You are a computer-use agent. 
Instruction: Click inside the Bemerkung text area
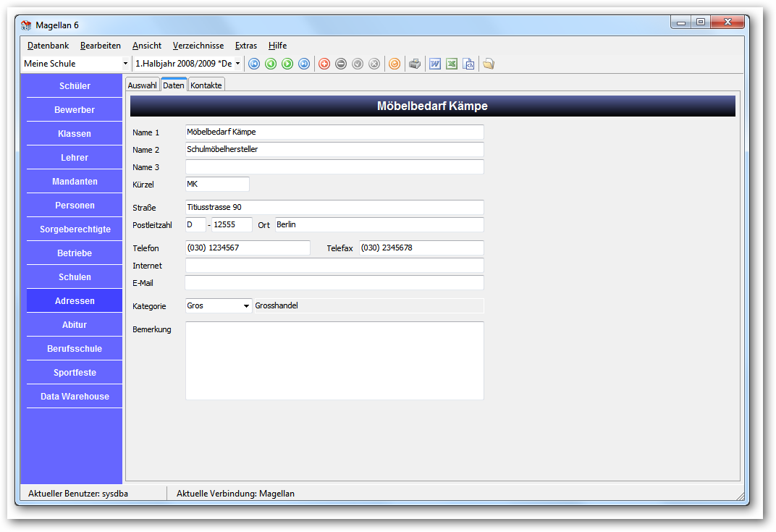pyautogui.click(x=334, y=360)
